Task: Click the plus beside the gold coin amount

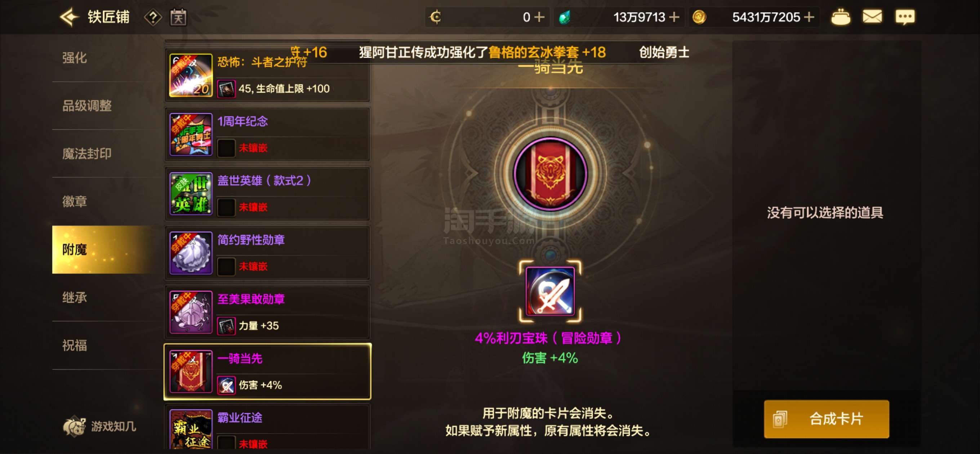Action: click(x=809, y=17)
